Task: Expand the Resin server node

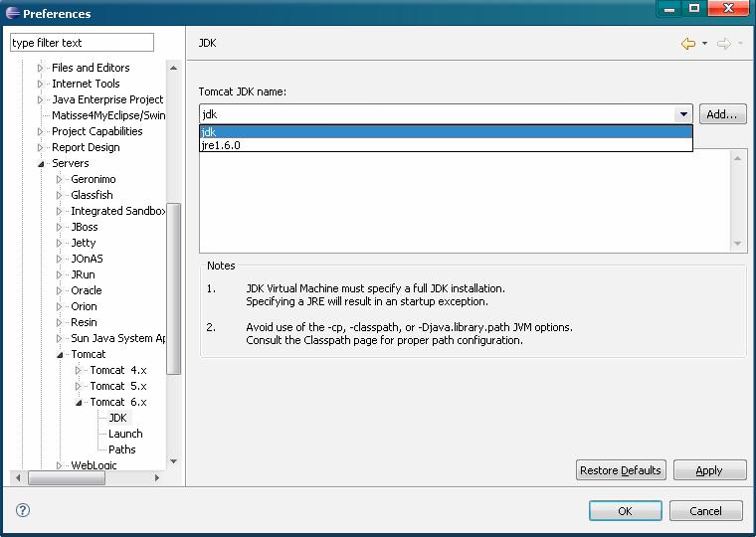Action: tap(60, 322)
